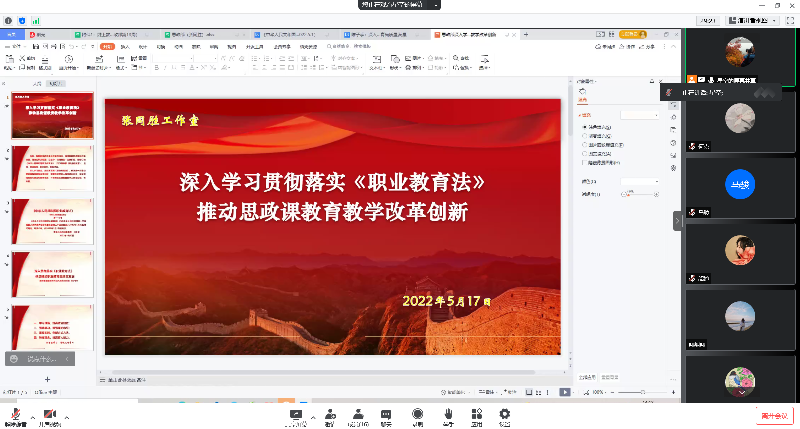This screenshot has height=429, width=800.
Task: Open the color dropdown in properties pane
Action: 638,181
